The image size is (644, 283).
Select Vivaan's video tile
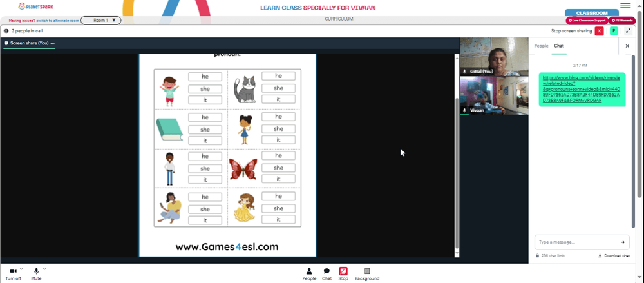click(494, 95)
